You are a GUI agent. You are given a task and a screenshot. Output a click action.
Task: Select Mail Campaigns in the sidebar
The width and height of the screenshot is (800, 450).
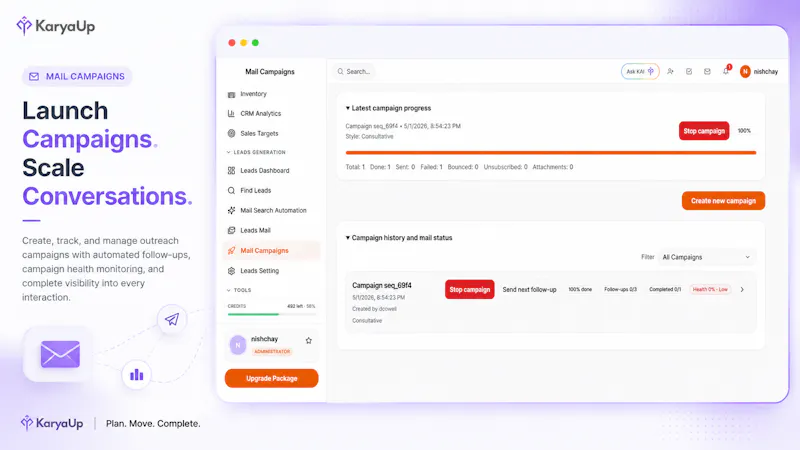271,251
